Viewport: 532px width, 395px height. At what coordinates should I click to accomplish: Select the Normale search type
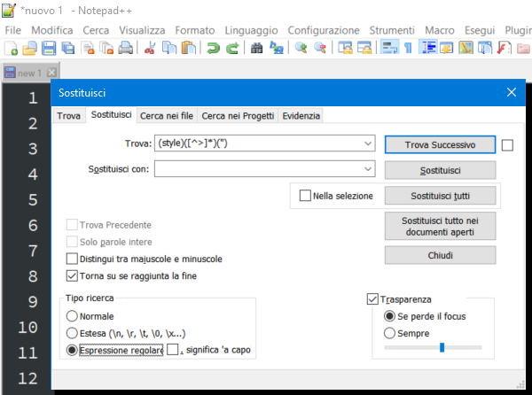tap(72, 316)
